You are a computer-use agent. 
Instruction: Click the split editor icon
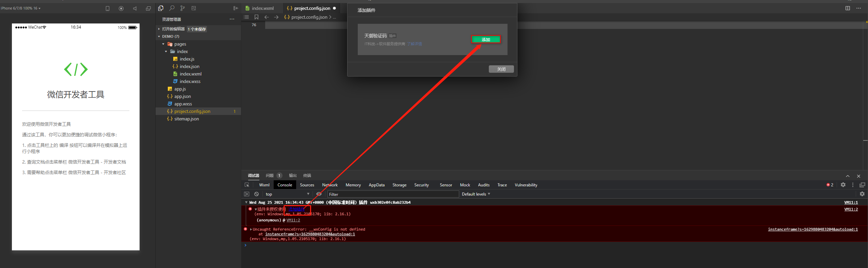[x=848, y=8]
